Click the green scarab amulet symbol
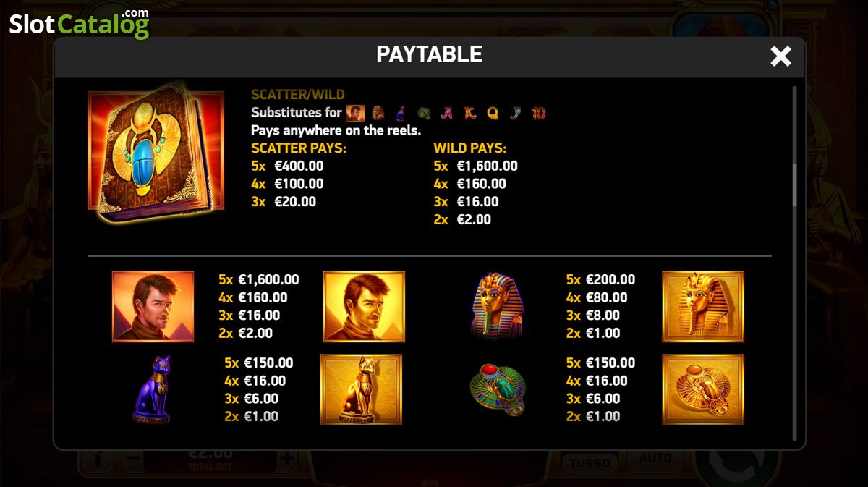 tap(498, 390)
